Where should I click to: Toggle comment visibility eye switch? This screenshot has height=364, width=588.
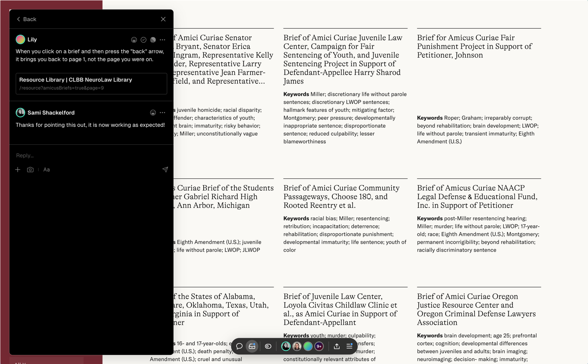point(268,346)
